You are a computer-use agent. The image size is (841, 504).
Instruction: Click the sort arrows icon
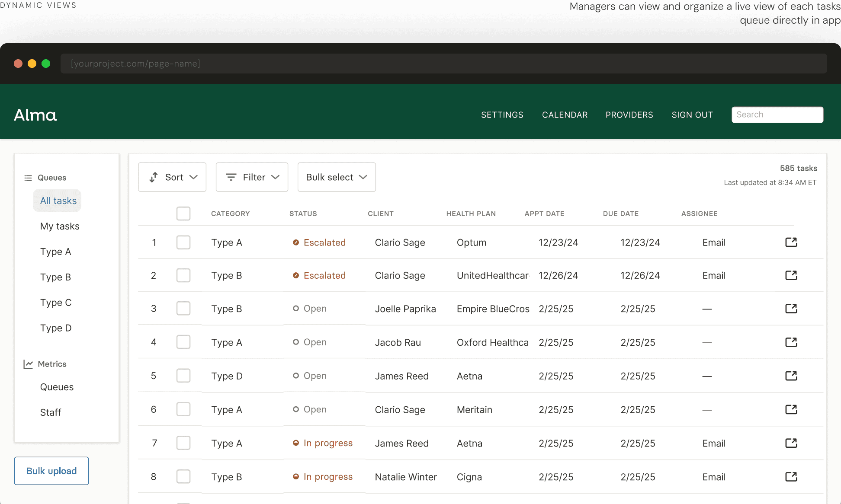[154, 177]
